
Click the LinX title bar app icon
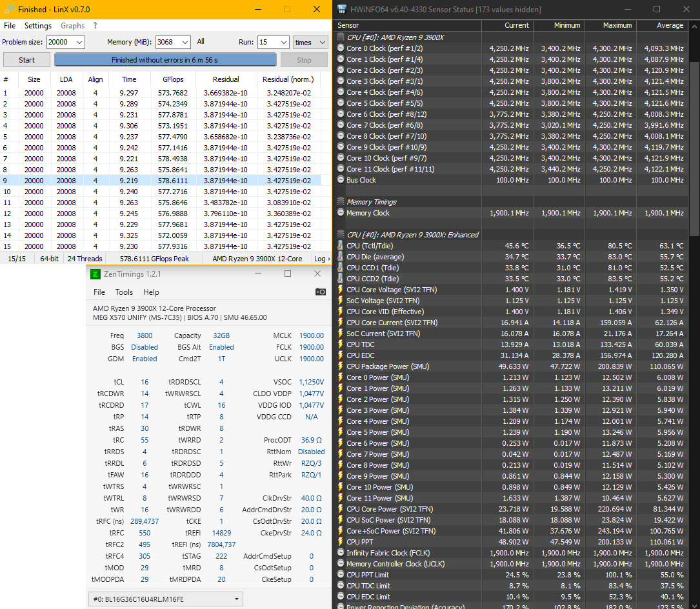(9, 10)
